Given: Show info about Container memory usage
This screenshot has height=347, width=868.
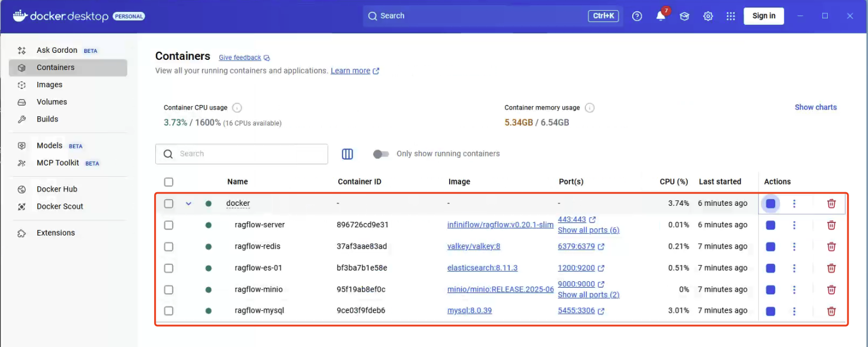Looking at the screenshot, I should (590, 108).
